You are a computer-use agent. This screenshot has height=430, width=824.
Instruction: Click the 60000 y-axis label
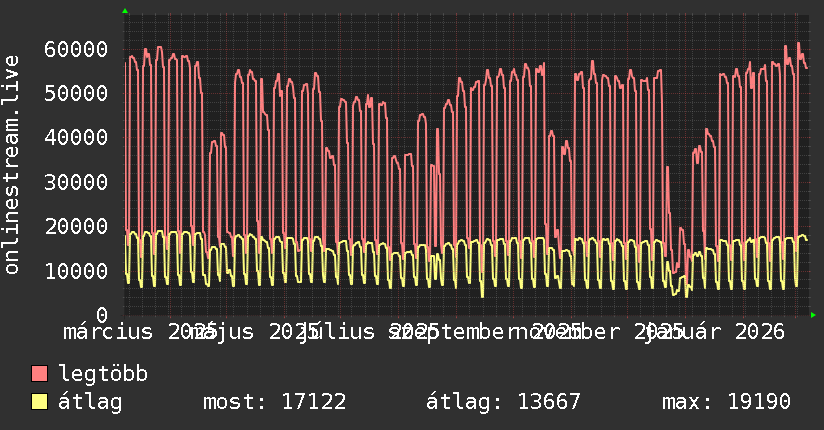pos(76,49)
